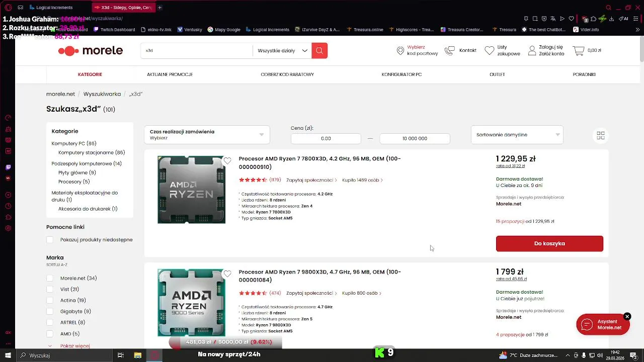Open KATEGORIE menu
The image size is (644, 362).
pos(90,74)
